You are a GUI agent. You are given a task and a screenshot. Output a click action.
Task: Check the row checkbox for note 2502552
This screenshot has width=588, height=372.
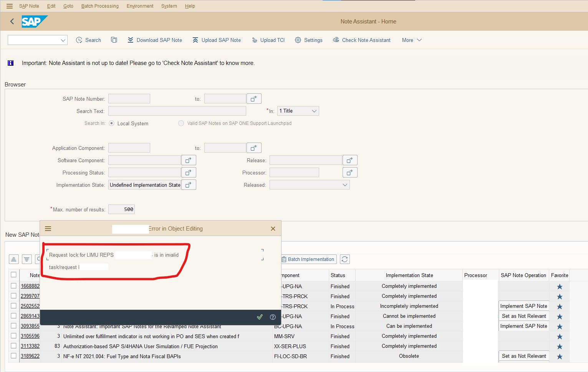[x=14, y=306]
